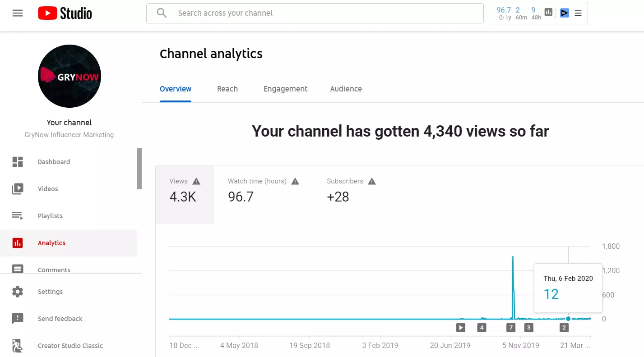
Task: Switch to the Reach tab
Action: click(227, 89)
